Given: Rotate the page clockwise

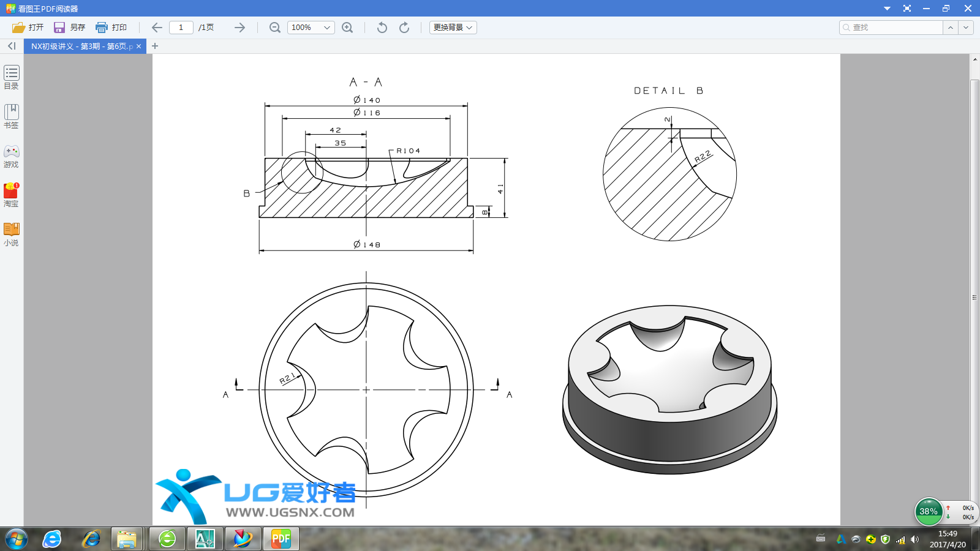Looking at the screenshot, I should (x=404, y=28).
